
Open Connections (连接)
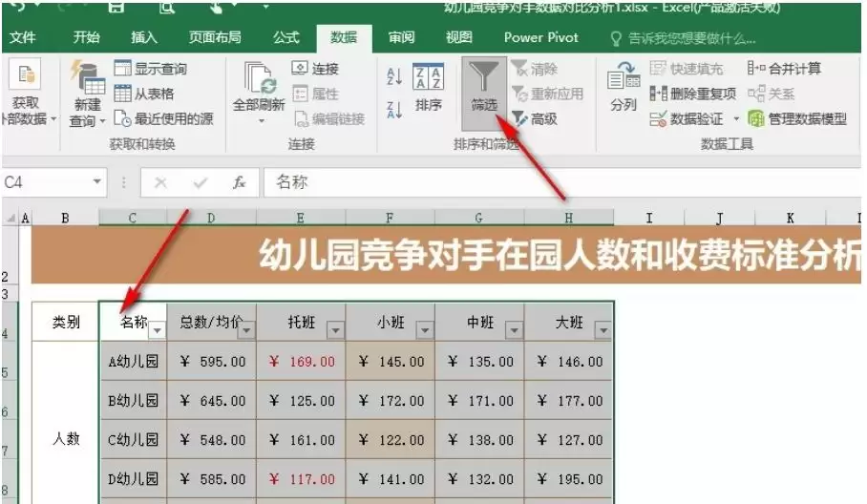[x=314, y=69]
